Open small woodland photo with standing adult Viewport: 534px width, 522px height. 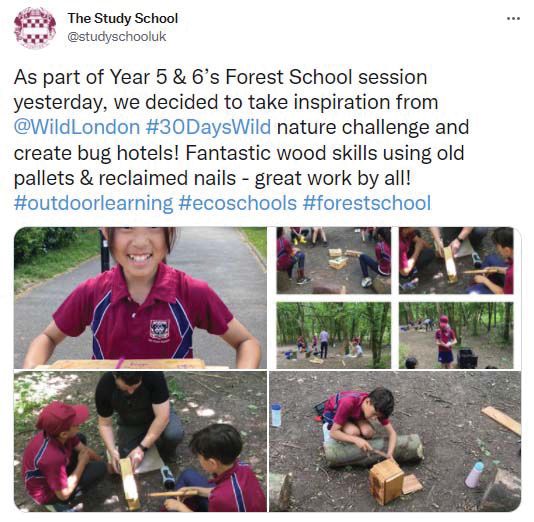pos(334,335)
